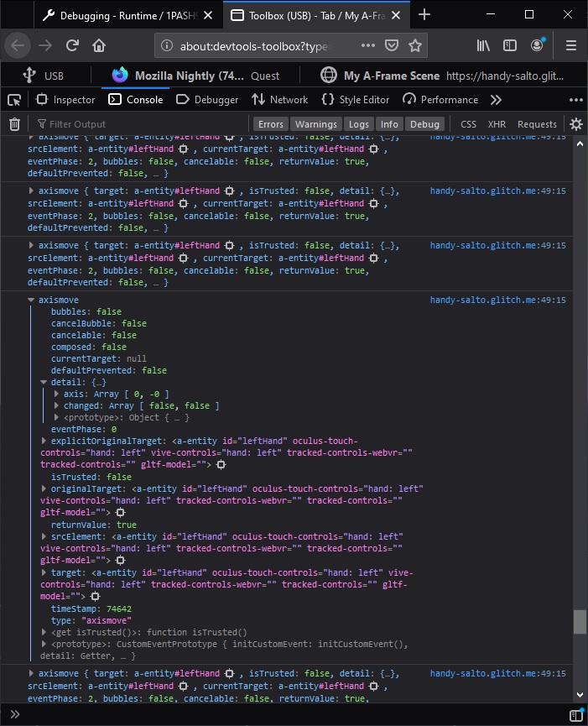This screenshot has width=588, height=726.
Task: Select the type value "axismove"
Action: (x=107, y=620)
